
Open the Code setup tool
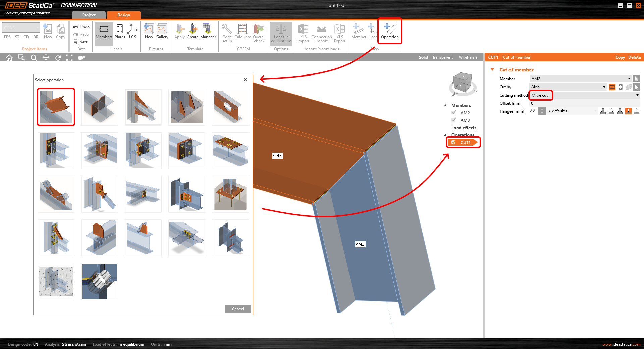tap(227, 33)
